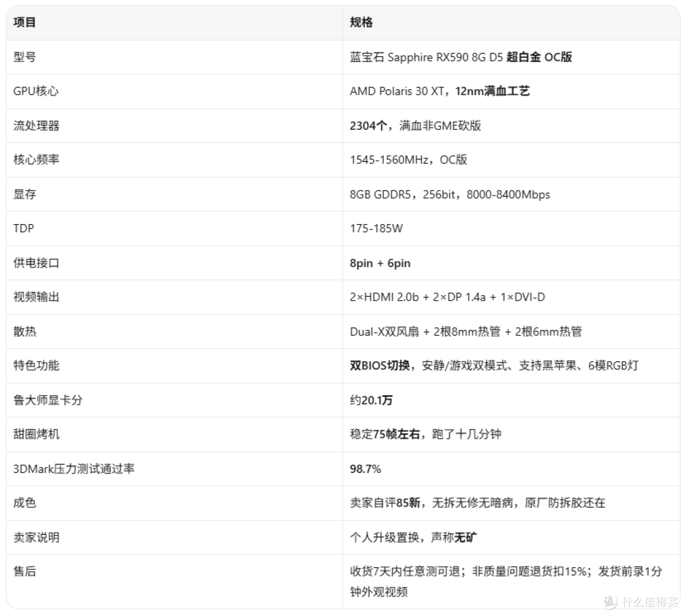
Task: Click the Sapphire RX590 8G D5 model cell
Action: [460, 57]
